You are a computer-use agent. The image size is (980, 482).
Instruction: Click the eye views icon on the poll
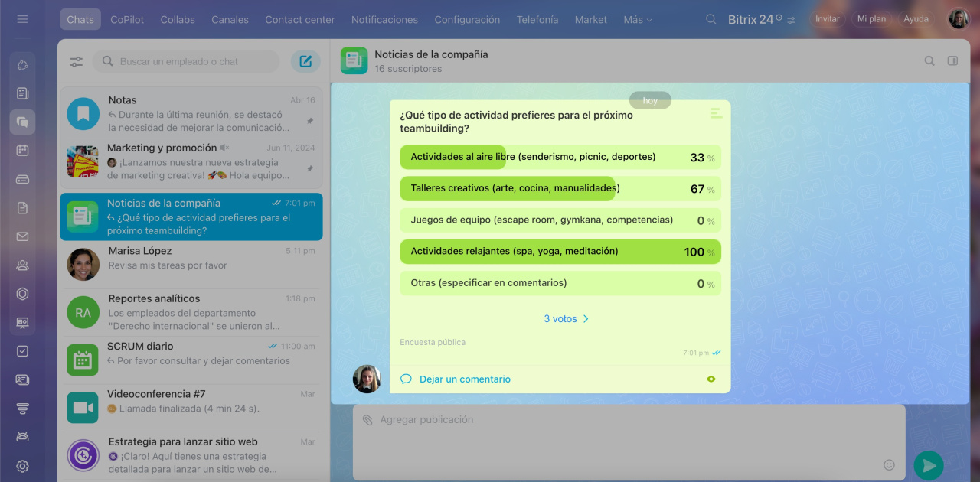711,379
